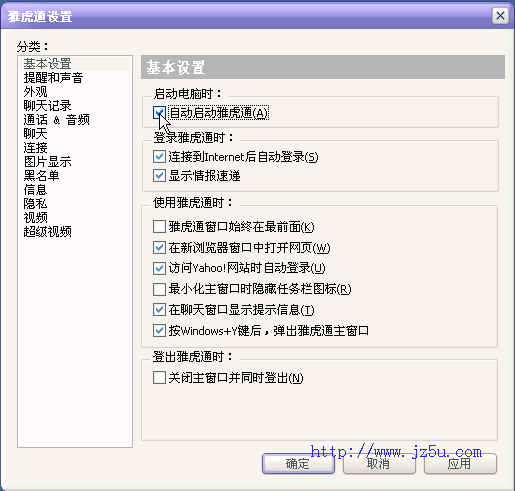Switch to 视频 category

35,218
